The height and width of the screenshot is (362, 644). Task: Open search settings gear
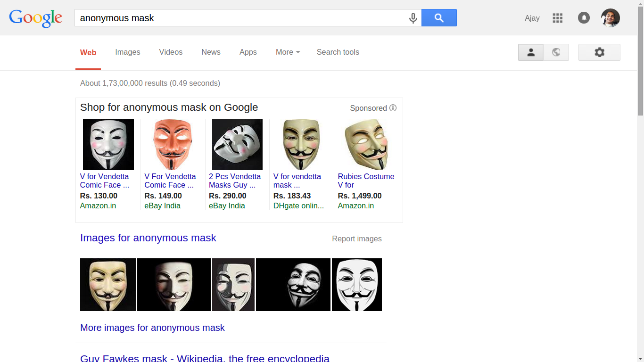pyautogui.click(x=599, y=52)
